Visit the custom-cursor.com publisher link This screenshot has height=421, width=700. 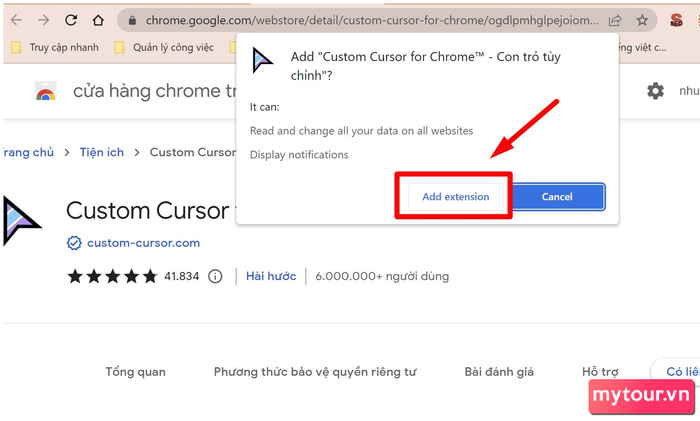(x=143, y=243)
